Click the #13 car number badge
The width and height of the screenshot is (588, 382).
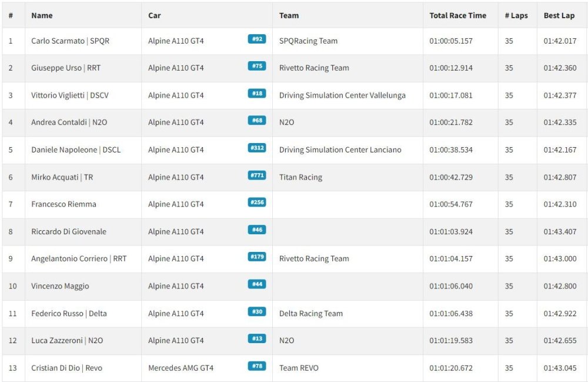(257, 338)
